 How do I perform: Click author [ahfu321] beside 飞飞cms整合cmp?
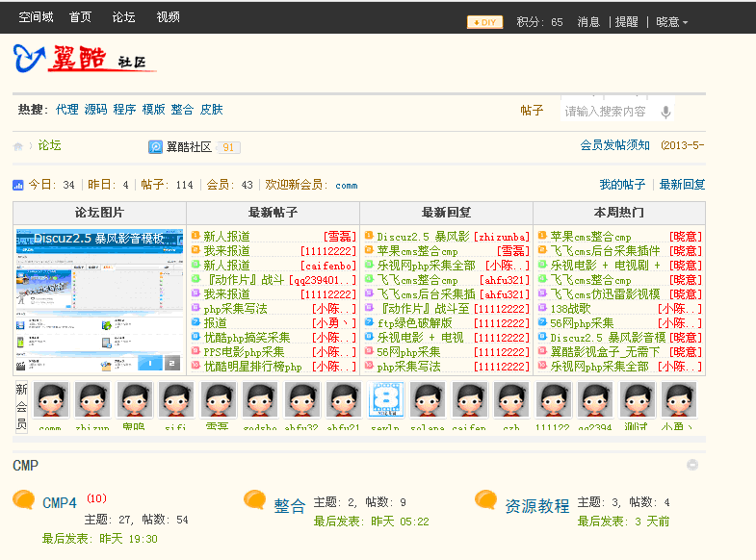[x=505, y=280]
